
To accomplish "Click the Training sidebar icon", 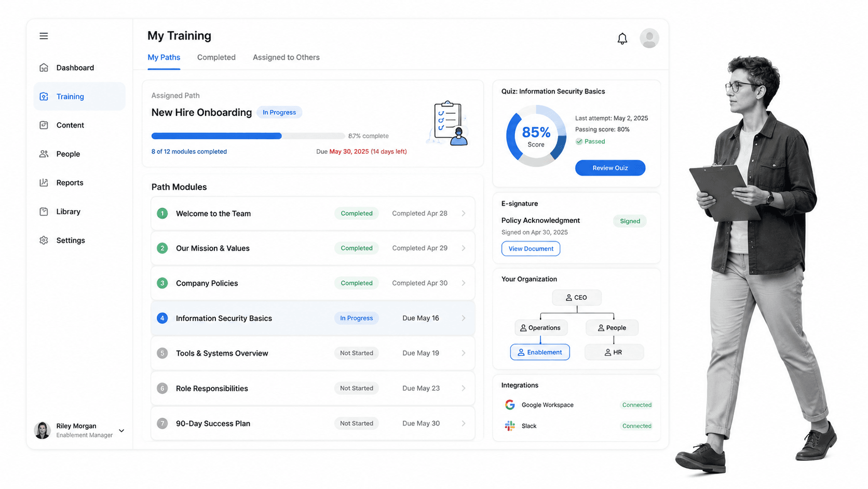I will [x=44, y=96].
